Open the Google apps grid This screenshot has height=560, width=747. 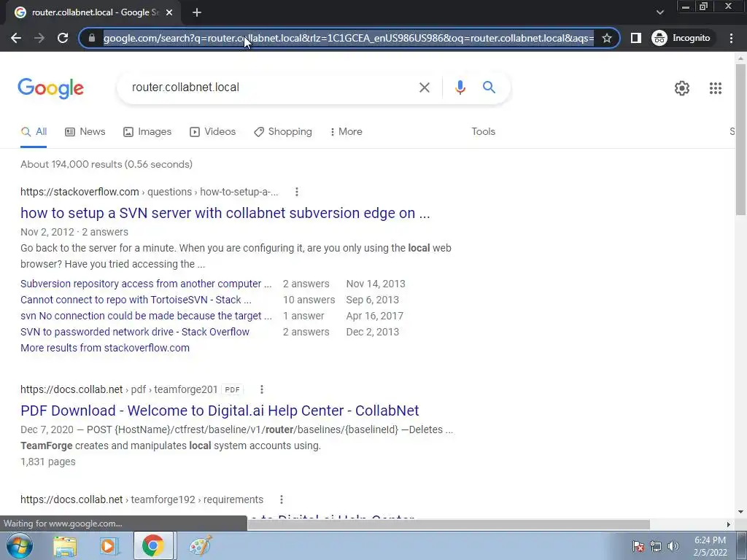(x=715, y=88)
